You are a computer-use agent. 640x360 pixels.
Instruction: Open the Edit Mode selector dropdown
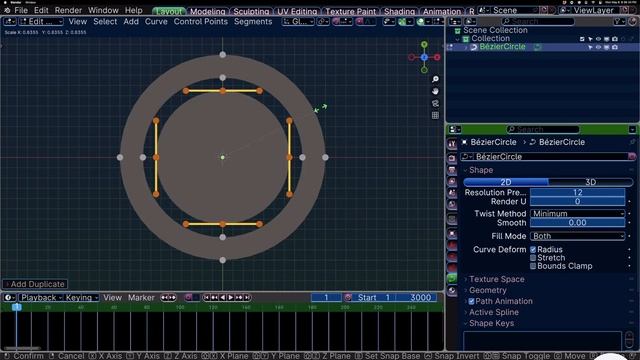(41, 21)
